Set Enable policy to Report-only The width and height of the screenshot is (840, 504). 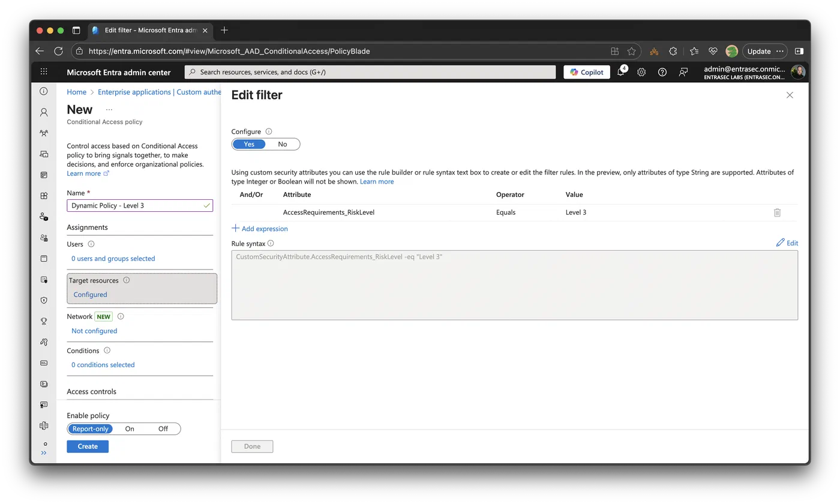91,428
